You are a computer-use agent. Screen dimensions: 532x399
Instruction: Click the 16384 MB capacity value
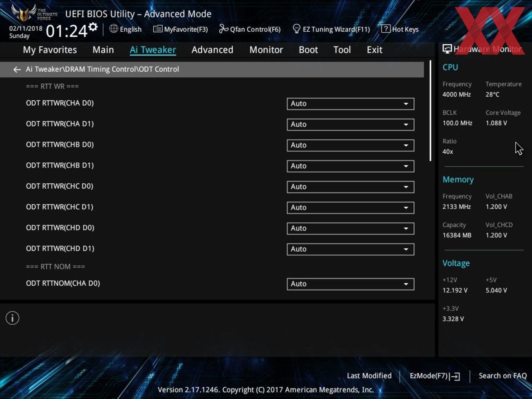pos(457,235)
